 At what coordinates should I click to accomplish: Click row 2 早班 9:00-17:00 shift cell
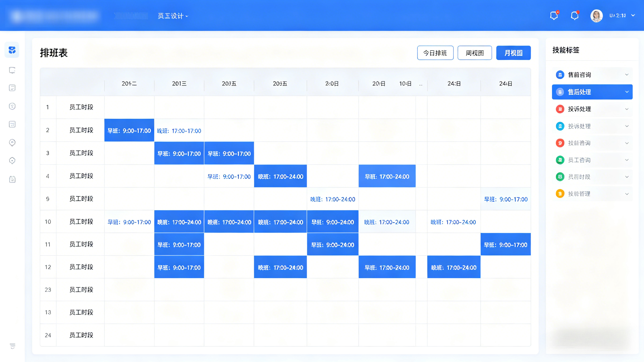click(x=129, y=130)
